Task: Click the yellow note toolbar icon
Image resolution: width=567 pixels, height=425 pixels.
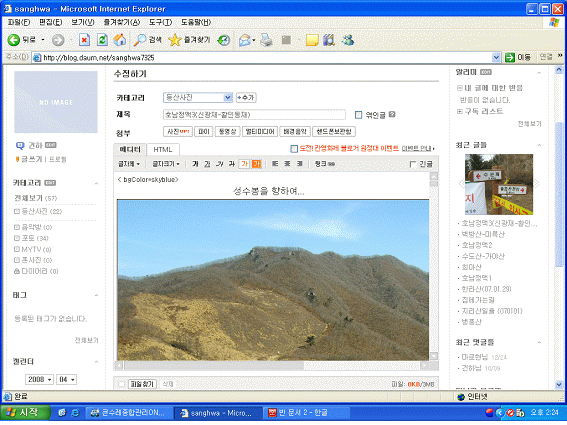Action: pos(312,40)
